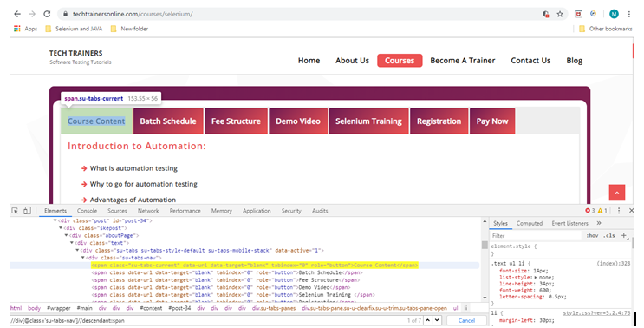Open the Blog link

pyautogui.click(x=574, y=61)
